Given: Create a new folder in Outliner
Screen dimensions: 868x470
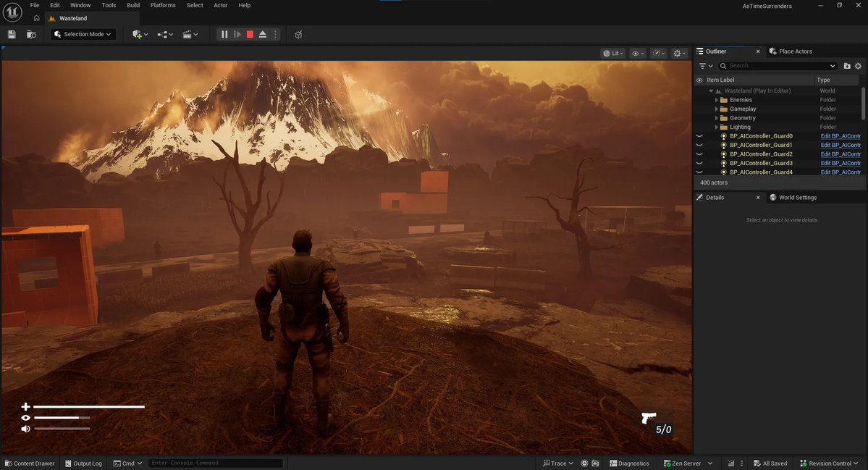Looking at the screenshot, I should coord(847,66).
